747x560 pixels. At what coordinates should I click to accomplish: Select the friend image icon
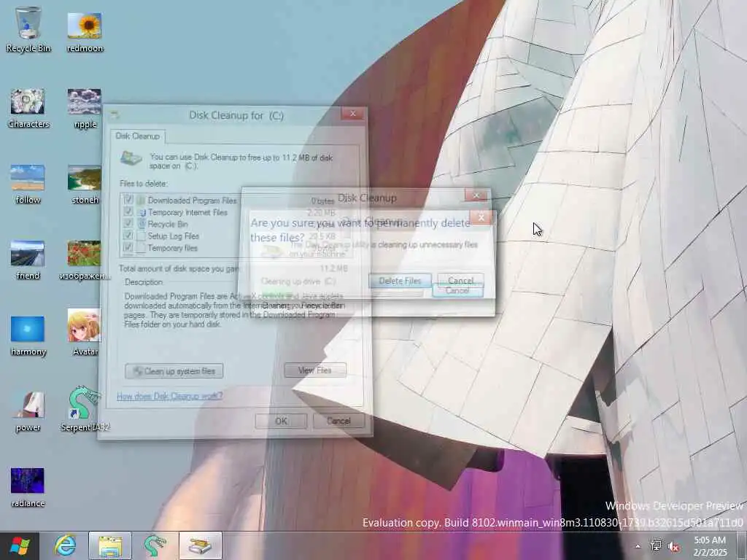point(28,260)
